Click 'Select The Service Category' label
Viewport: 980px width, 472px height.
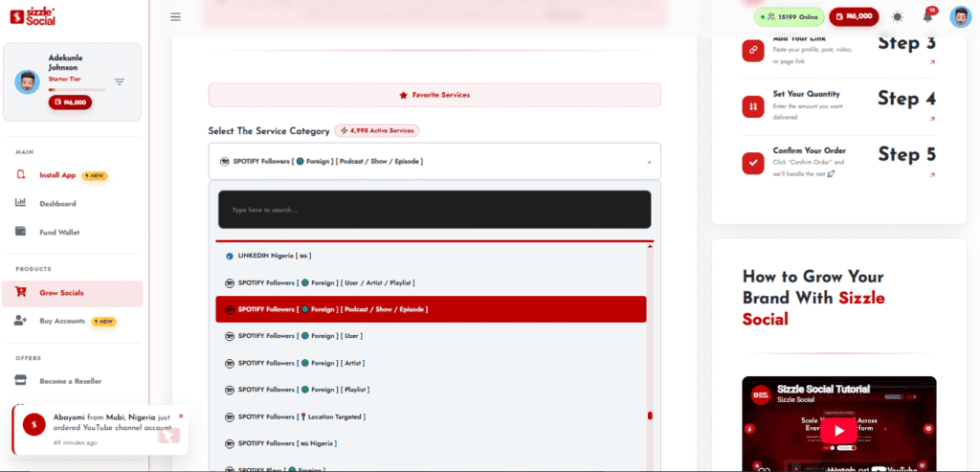tap(269, 131)
